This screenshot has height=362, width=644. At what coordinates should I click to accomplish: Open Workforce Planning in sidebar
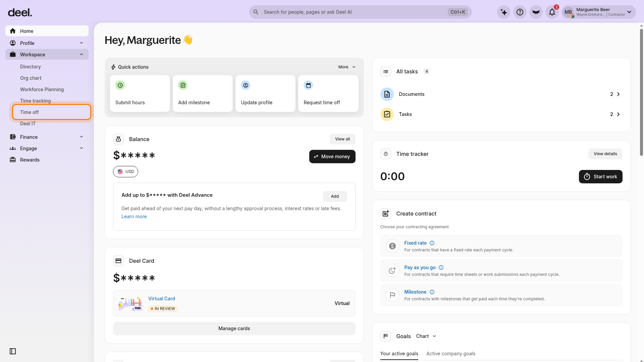[42, 89]
